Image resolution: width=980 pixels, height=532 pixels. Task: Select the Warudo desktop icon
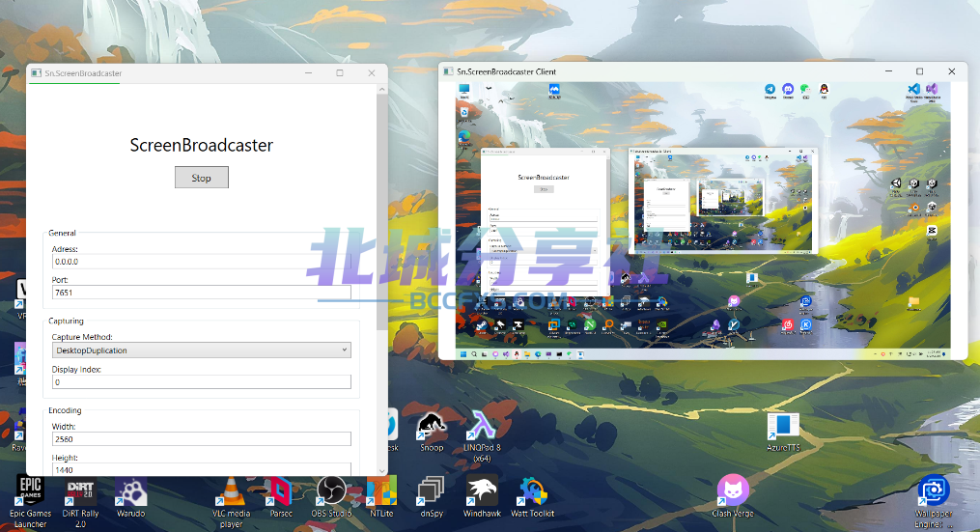[x=130, y=497]
